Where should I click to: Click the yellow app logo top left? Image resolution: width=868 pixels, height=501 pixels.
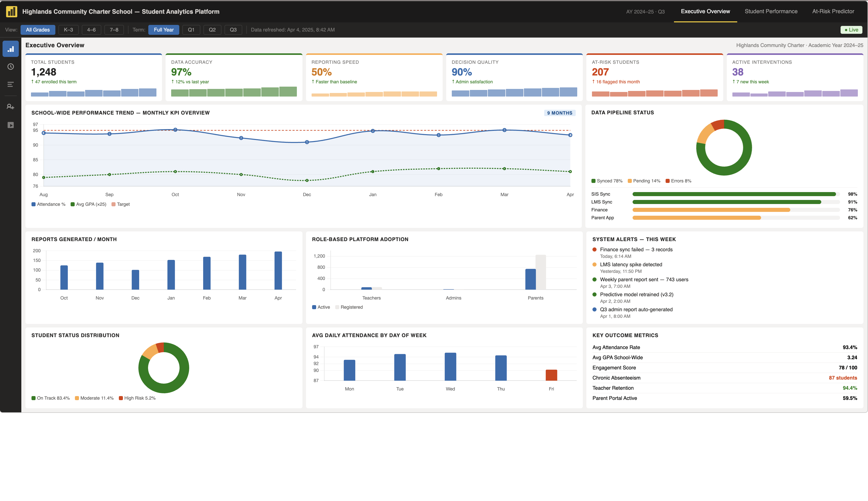click(x=11, y=11)
